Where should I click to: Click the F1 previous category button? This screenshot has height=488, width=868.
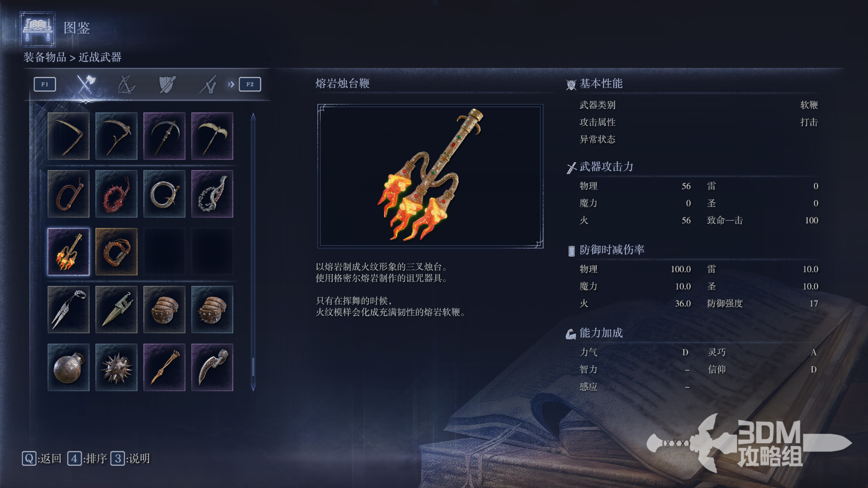coord(45,84)
